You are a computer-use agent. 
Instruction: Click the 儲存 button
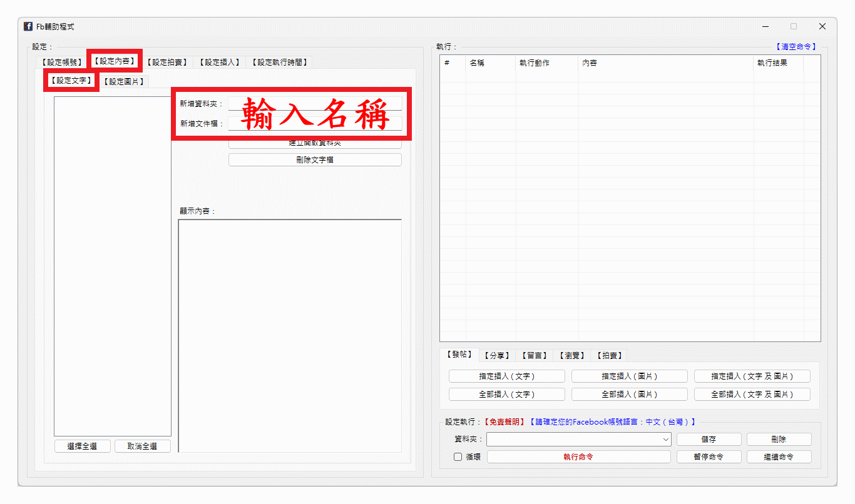click(709, 440)
